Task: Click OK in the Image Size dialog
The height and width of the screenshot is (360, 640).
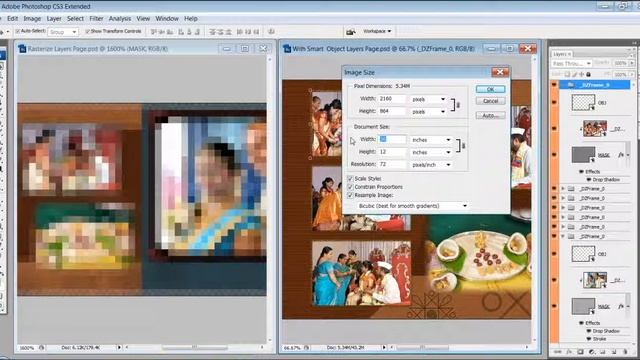Action: click(x=490, y=89)
